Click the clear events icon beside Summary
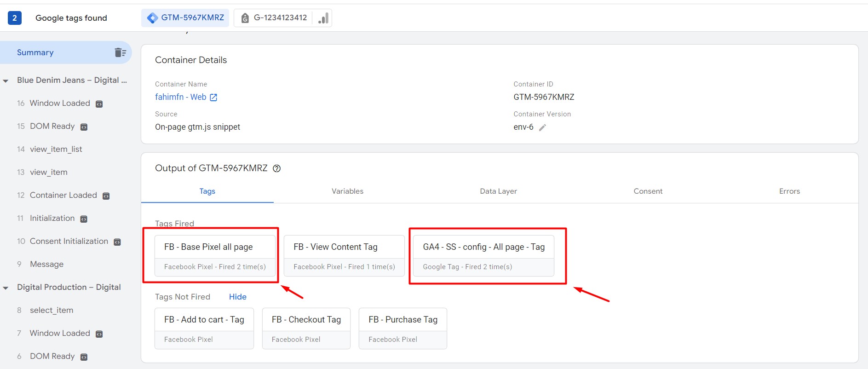 121,52
